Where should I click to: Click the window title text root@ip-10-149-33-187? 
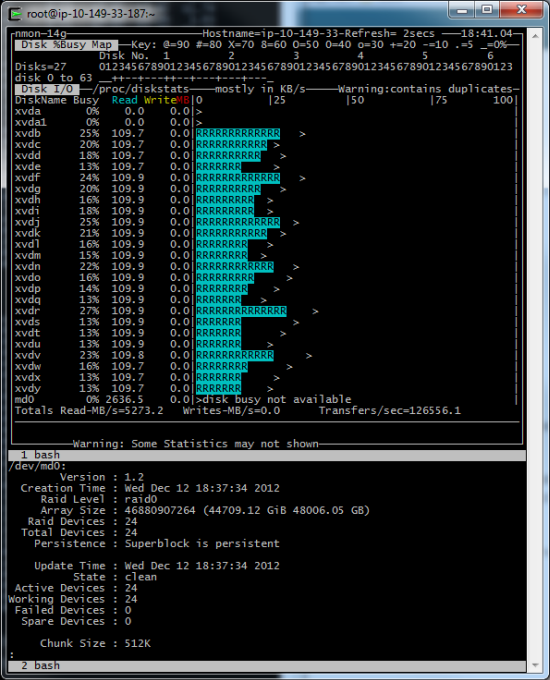pyautogui.click(x=90, y=14)
